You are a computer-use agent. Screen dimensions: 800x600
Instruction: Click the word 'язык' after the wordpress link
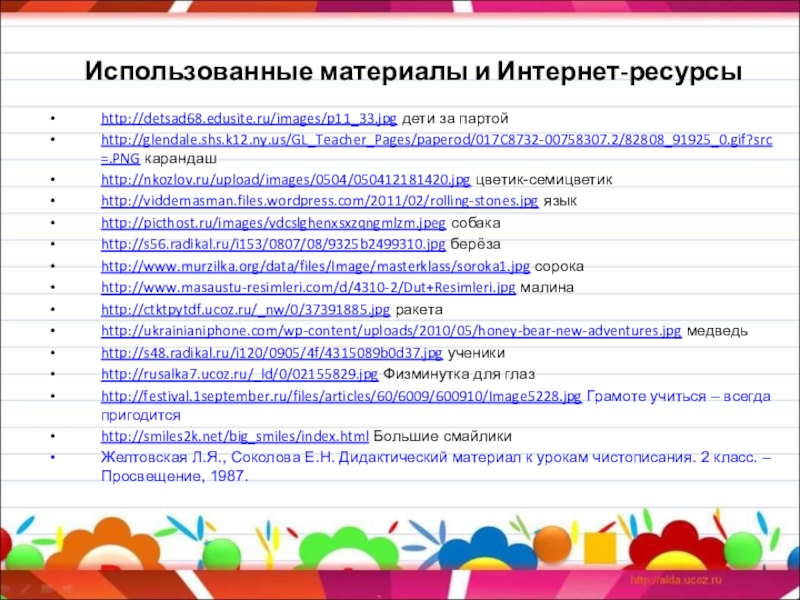coord(560,201)
